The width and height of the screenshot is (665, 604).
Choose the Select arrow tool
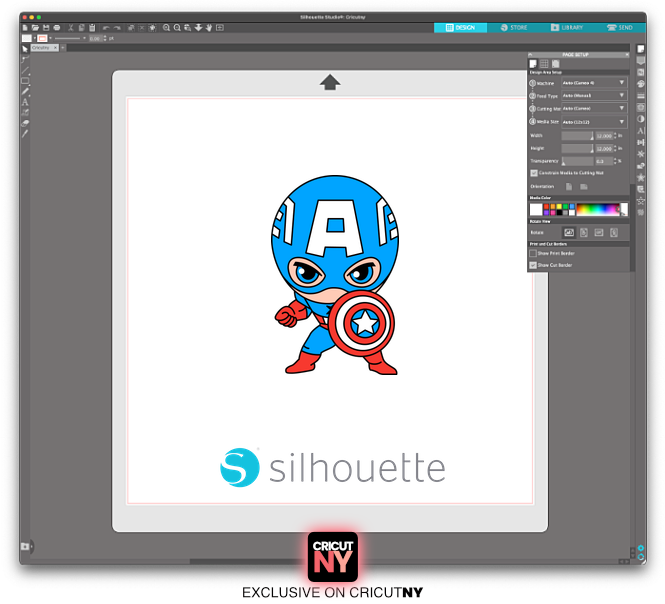pyautogui.click(x=25, y=49)
